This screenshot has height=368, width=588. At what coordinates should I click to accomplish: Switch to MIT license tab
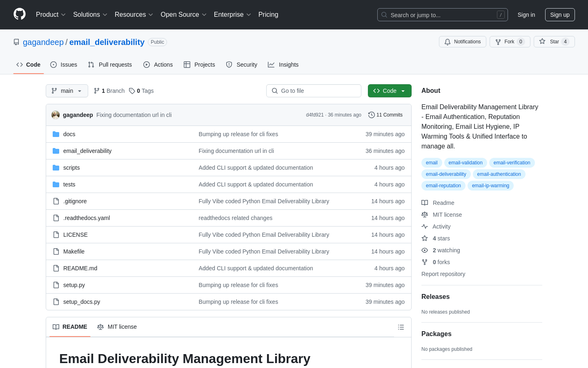click(x=117, y=327)
